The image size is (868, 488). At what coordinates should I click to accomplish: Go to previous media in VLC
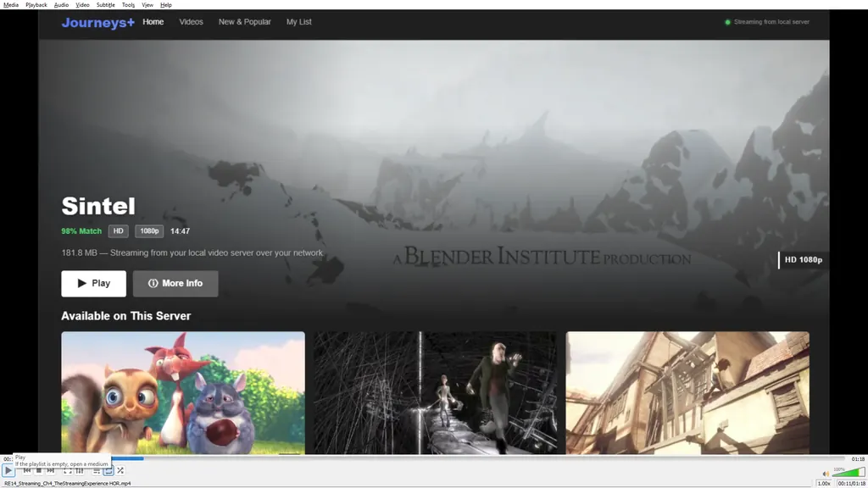[x=27, y=471]
